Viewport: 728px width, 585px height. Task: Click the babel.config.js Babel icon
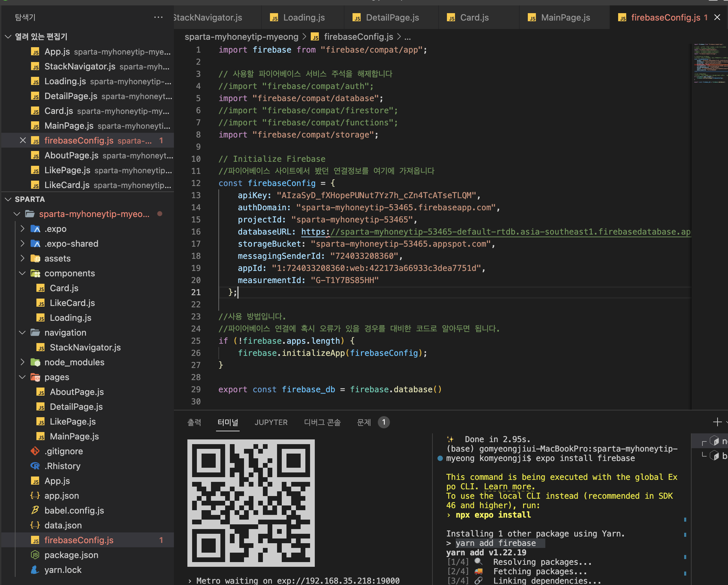point(35,511)
